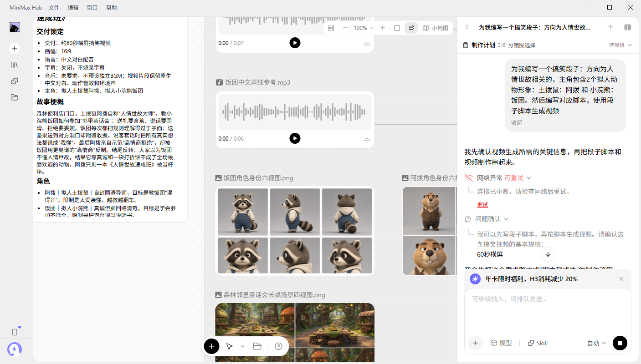Open the Skill selector
641x364 pixels.
coord(538,343)
